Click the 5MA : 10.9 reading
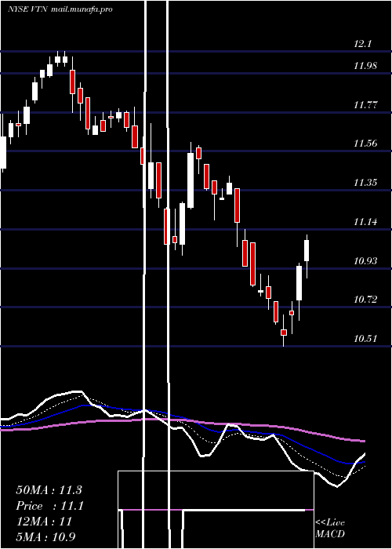The image size is (392, 549). tap(45, 536)
